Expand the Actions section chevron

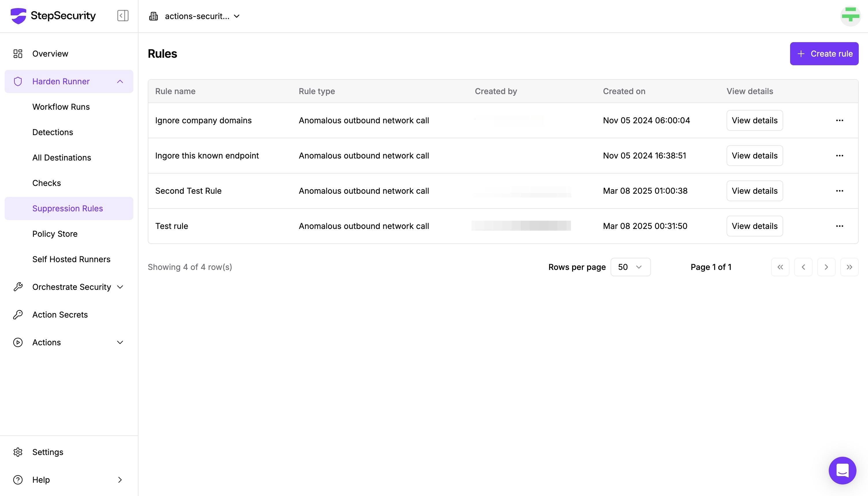click(x=120, y=342)
